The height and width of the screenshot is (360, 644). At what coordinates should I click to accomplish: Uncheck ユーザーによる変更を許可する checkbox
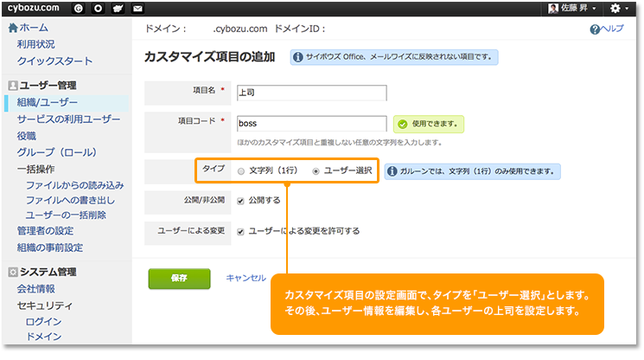pyautogui.click(x=240, y=232)
